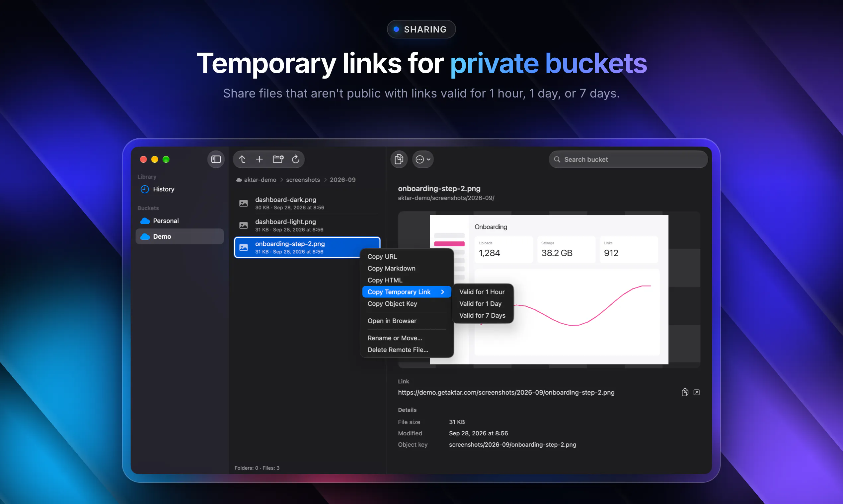This screenshot has width=843, height=504.
Task: Select the onboarding-step-2.png file row
Action: pos(307,247)
